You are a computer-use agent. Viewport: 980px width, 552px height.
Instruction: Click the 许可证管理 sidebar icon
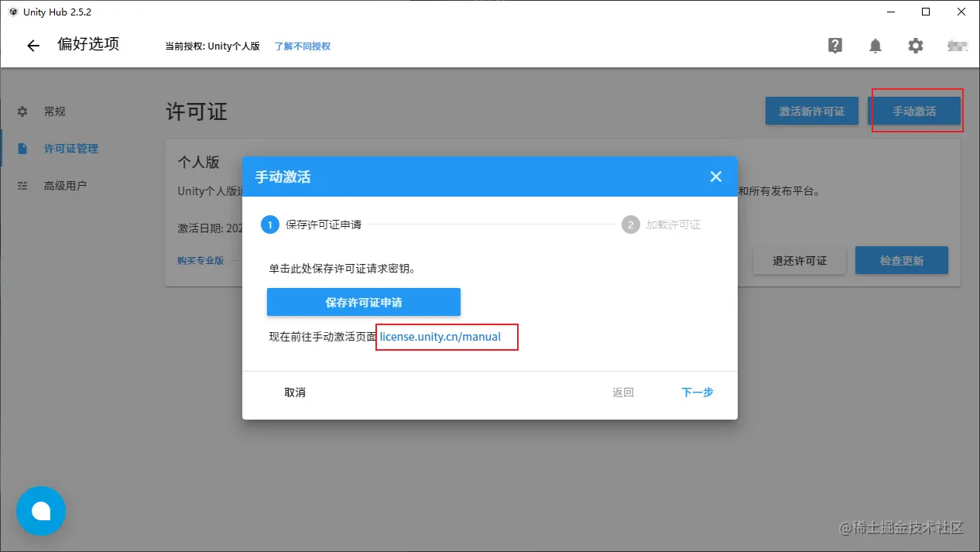tap(22, 148)
